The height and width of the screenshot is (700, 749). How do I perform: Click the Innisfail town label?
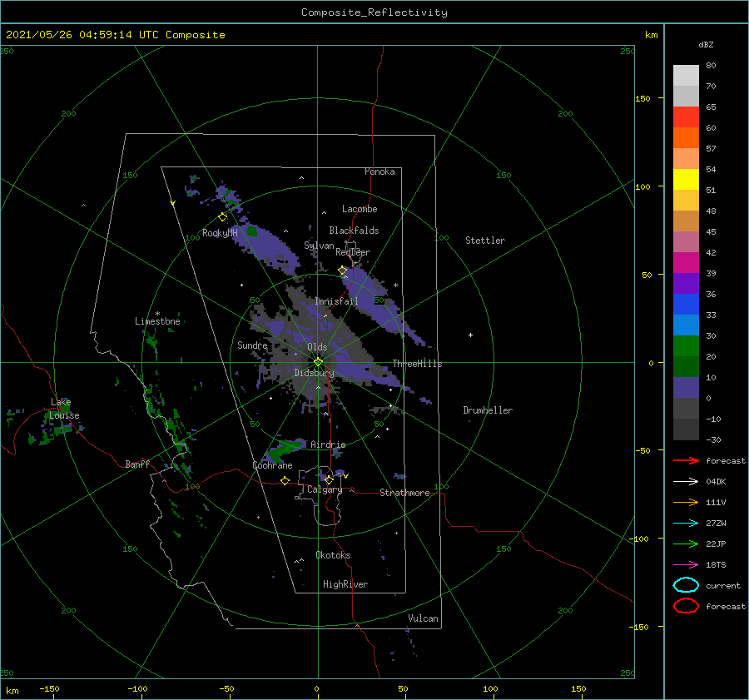click(336, 301)
